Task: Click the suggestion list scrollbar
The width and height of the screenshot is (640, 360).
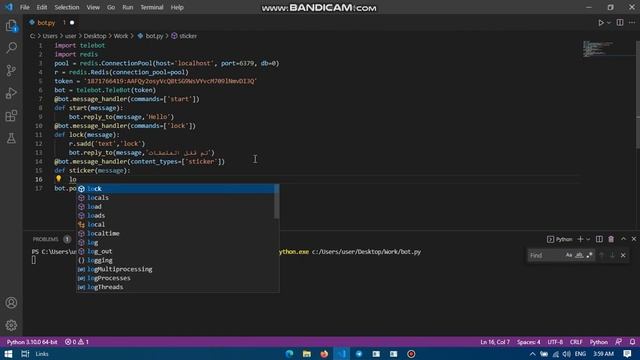Action: click(277, 201)
